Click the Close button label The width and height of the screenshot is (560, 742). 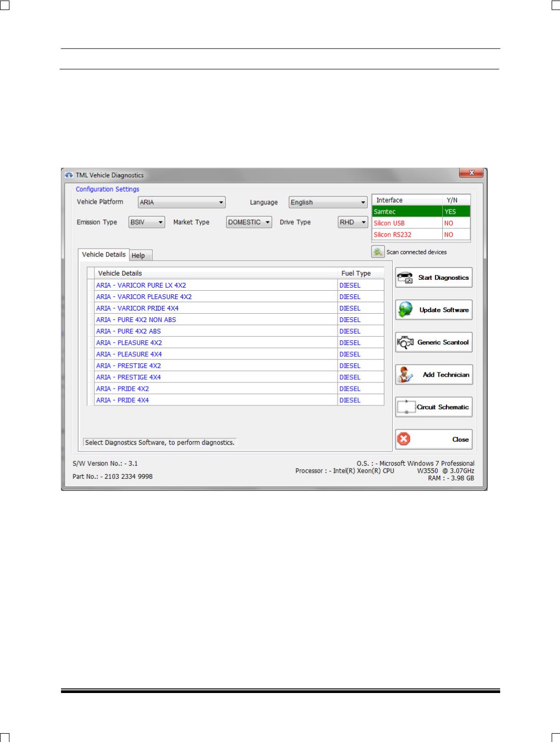(461, 439)
